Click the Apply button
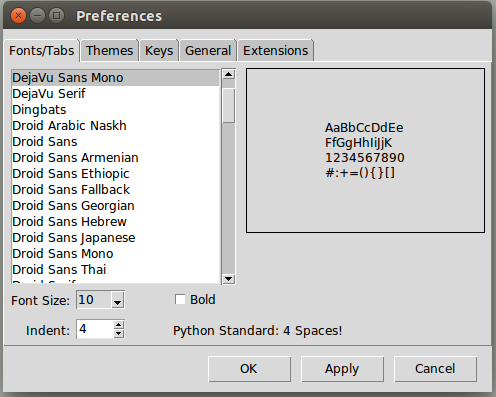Image resolution: width=496 pixels, height=397 pixels. pos(342,369)
